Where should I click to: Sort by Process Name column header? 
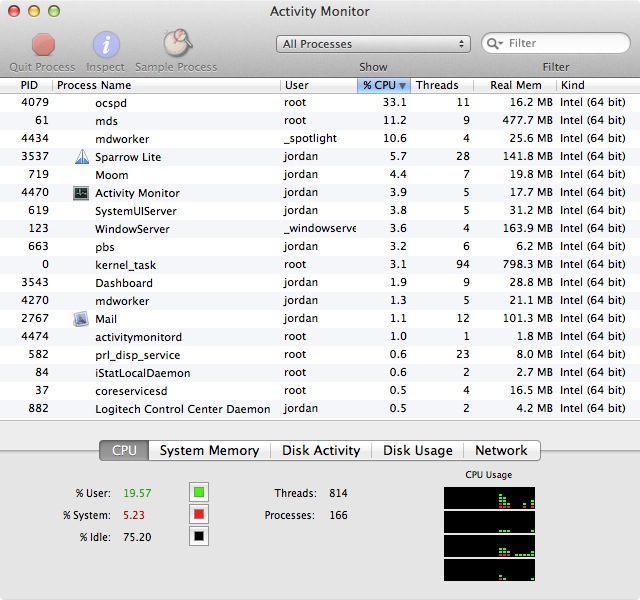[x=167, y=85]
